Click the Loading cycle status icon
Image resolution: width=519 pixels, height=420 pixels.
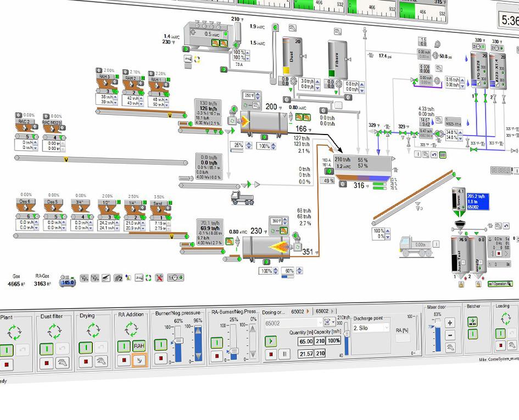[x=505, y=319]
